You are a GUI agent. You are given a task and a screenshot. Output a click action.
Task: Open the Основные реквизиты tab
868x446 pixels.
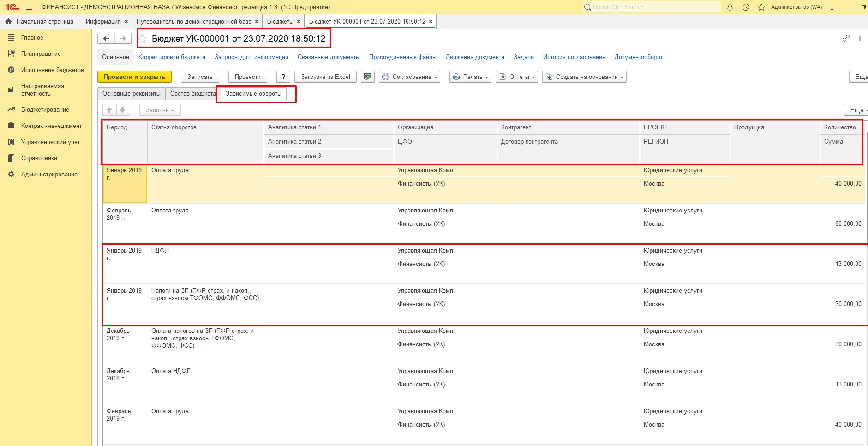[132, 94]
